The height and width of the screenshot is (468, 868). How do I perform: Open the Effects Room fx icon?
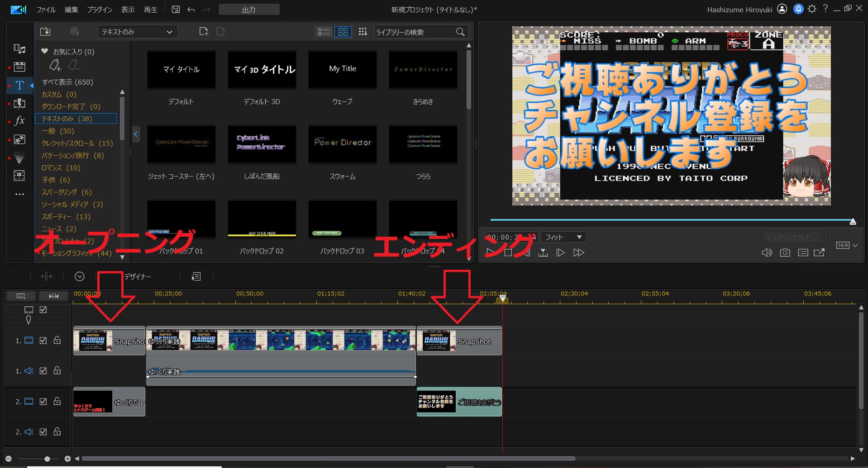[19, 121]
